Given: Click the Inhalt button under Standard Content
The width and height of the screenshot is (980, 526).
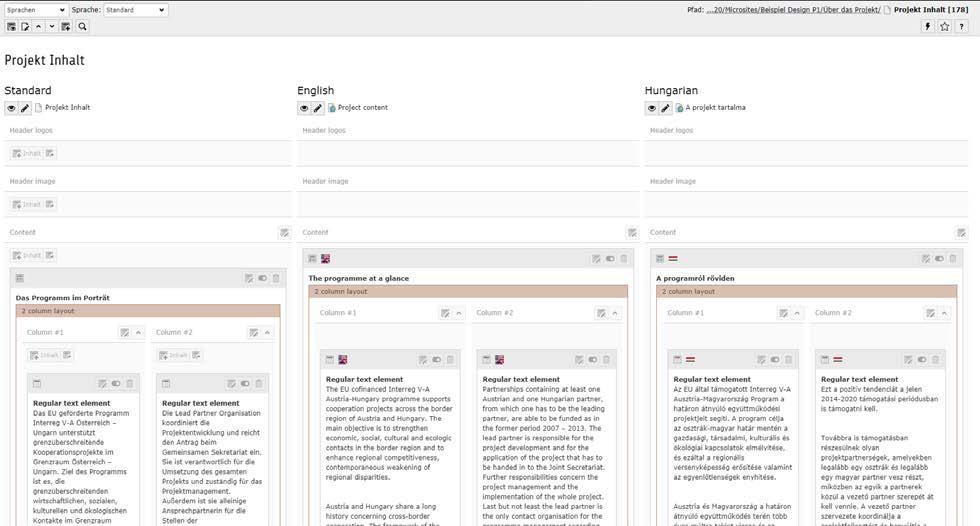Looking at the screenshot, I should tap(26, 255).
